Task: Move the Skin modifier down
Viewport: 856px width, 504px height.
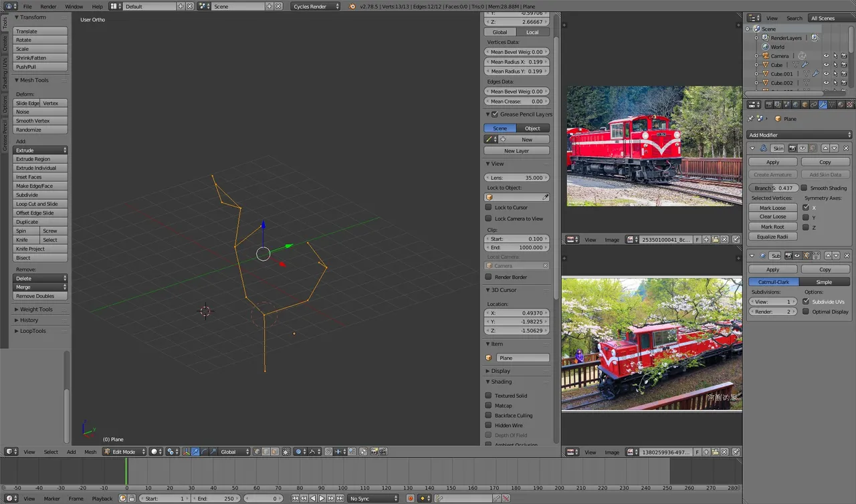Action: (834, 148)
